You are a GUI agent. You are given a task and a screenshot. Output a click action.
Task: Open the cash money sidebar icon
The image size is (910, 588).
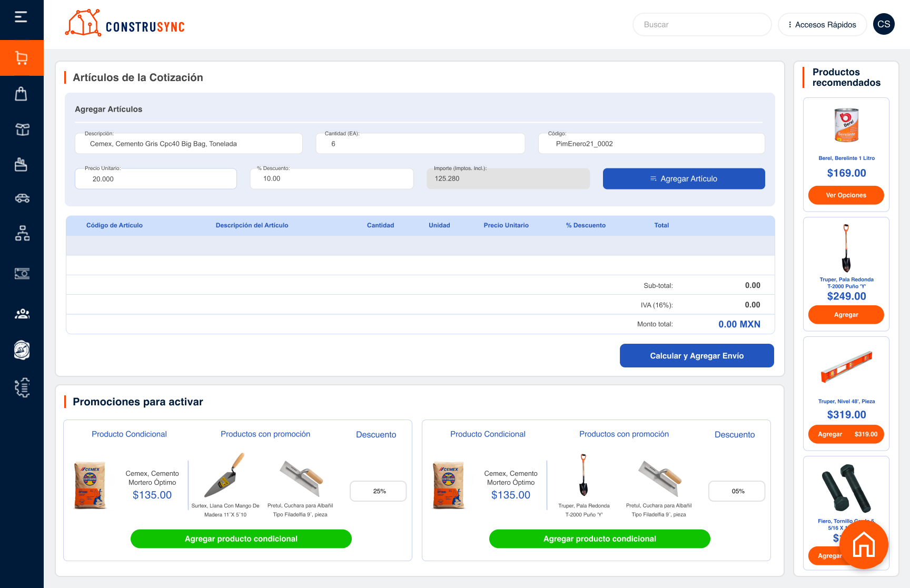click(x=22, y=274)
